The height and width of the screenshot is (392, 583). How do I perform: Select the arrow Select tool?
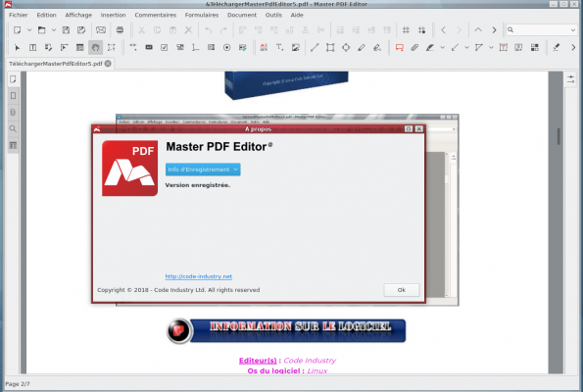pyautogui.click(x=17, y=47)
